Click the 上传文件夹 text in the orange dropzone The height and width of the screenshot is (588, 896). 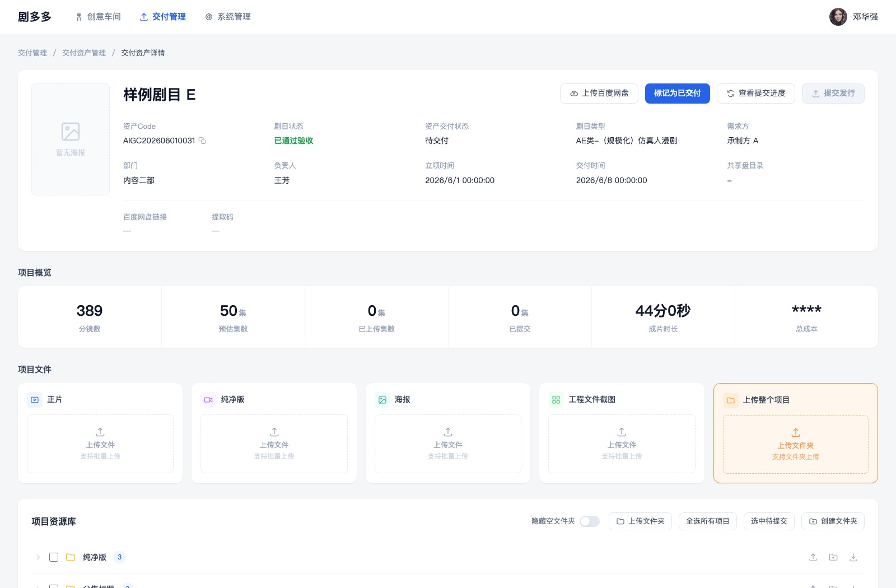click(x=796, y=446)
